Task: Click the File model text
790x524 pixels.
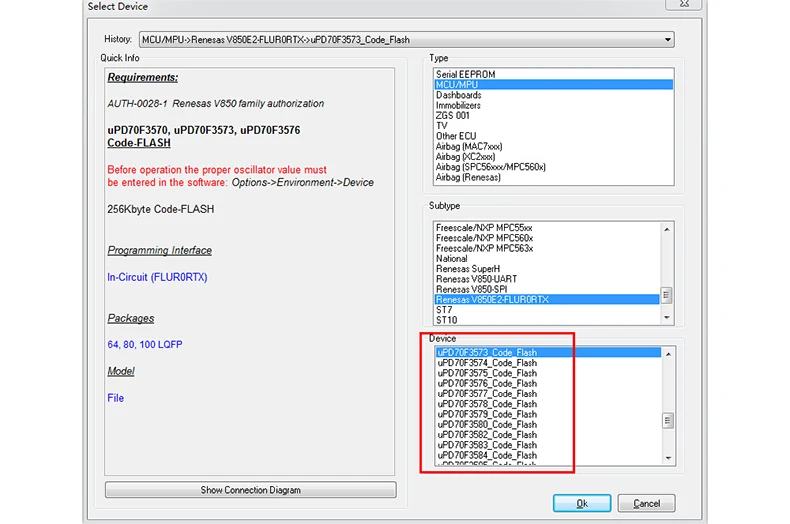Action: point(115,398)
